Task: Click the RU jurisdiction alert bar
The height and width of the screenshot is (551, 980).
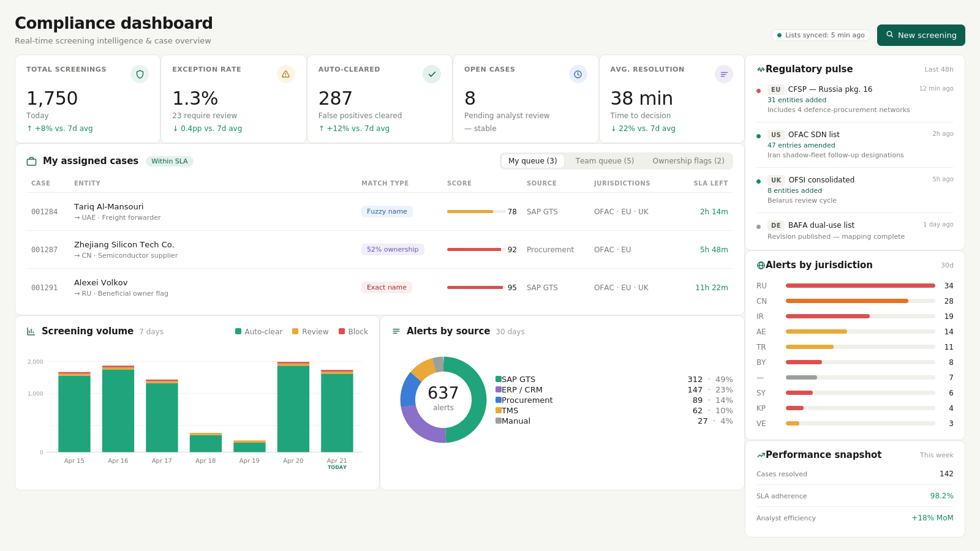Action: pyautogui.click(x=861, y=286)
